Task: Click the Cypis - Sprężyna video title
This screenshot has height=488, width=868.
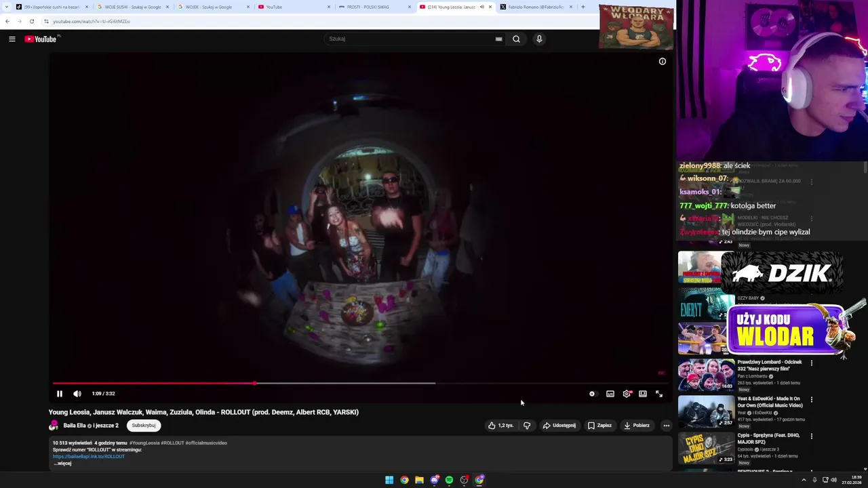Action: click(767, 439)
